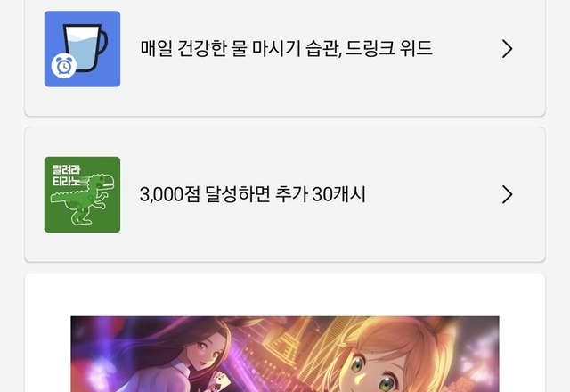Image resolution: width=570 pixels, height=392 pixels.
Task: Expand the drink water habit row chevron
Action: click(507, 49)
